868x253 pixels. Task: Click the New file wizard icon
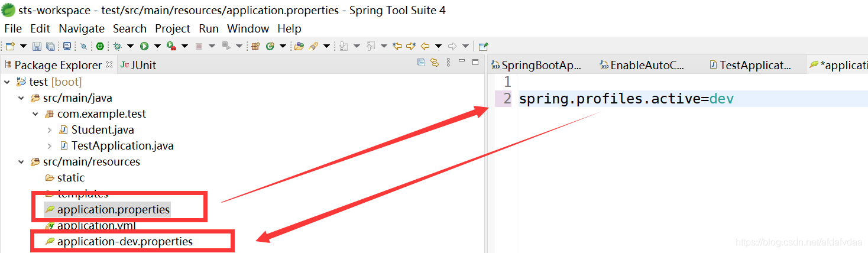click(x=11, y=46)
